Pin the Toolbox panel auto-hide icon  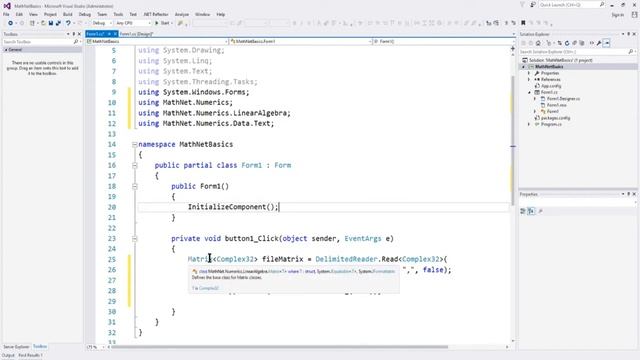(74, 34)
